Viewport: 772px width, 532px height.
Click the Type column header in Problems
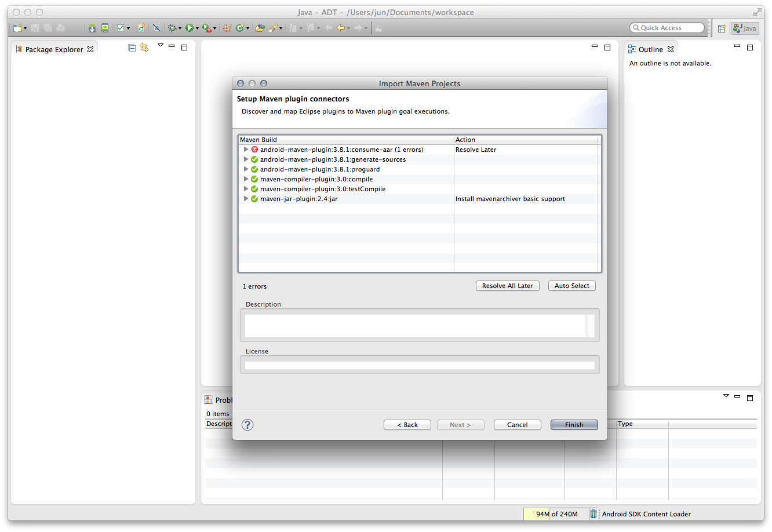coord(642,424)
